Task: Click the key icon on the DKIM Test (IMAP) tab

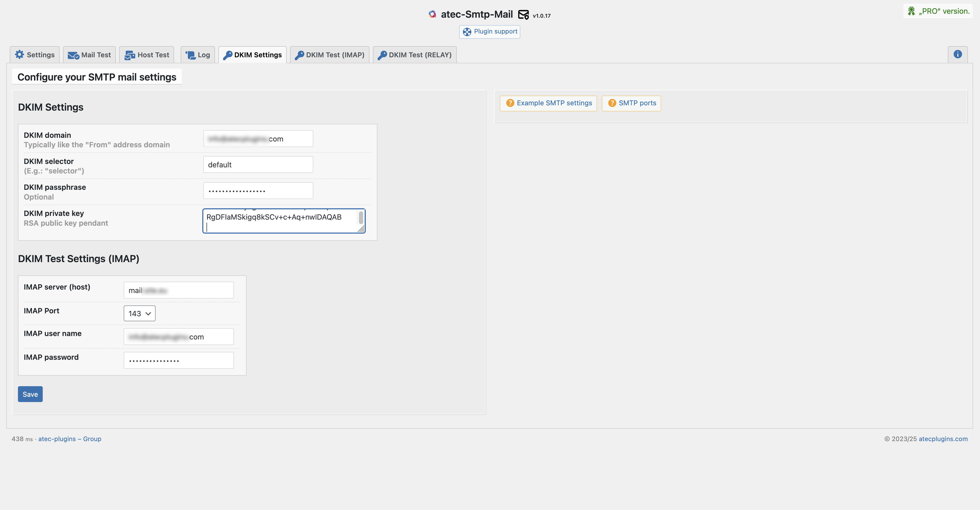Action: [x=299, y=55]
